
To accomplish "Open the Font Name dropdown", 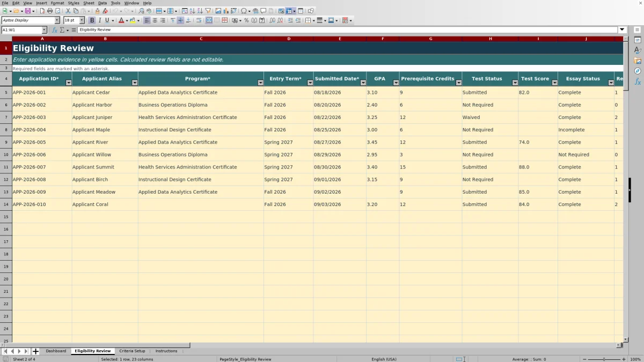I will click(x=57, y=20).
